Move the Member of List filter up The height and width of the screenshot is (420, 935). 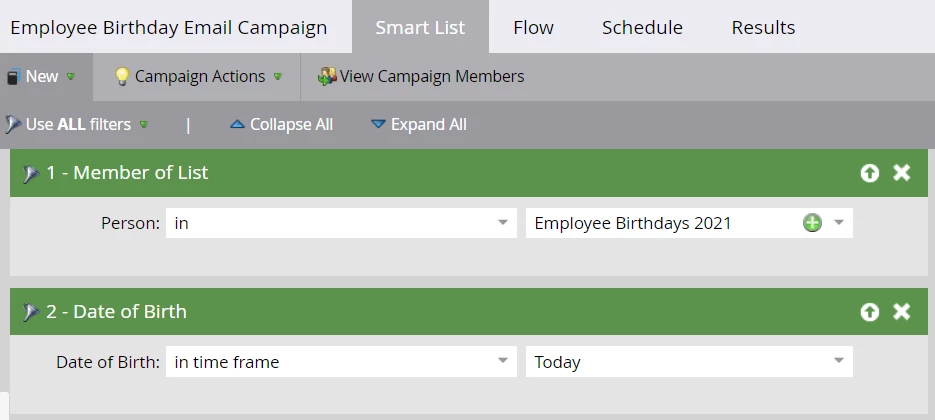[x=870, y=173]
